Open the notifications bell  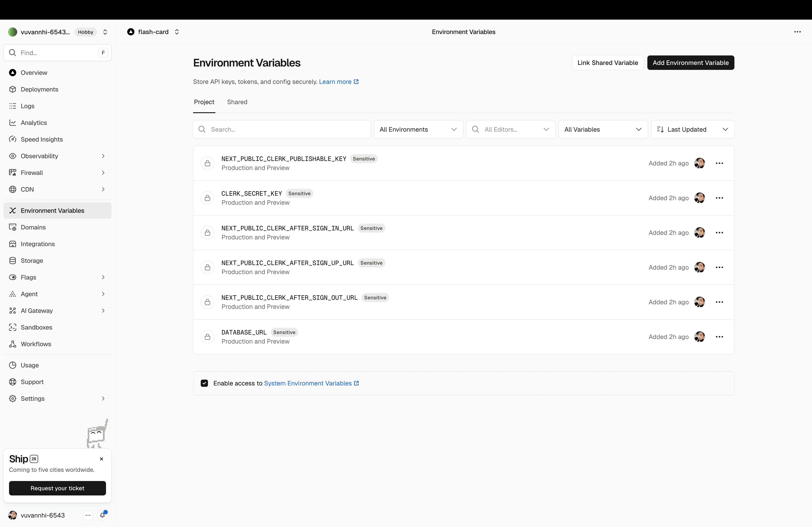[x=102, y=516]
